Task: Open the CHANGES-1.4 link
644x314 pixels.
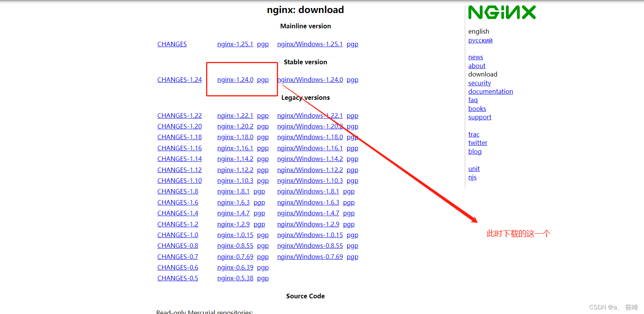Action: [x=178, y=213]
